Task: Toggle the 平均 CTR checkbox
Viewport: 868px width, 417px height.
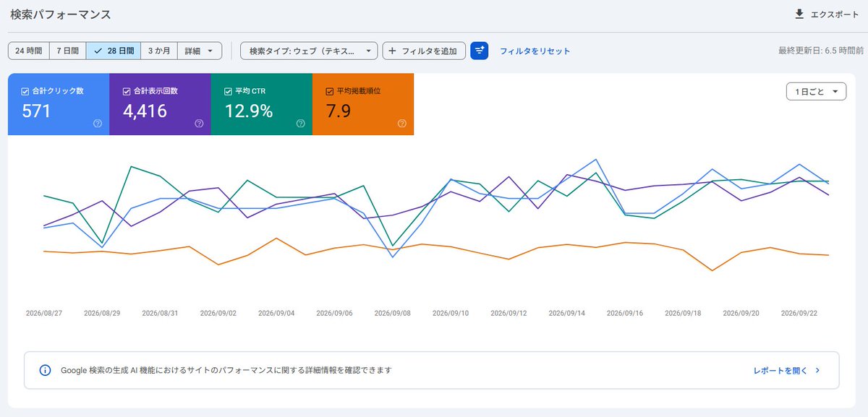Action: click(x=228, y=92)
